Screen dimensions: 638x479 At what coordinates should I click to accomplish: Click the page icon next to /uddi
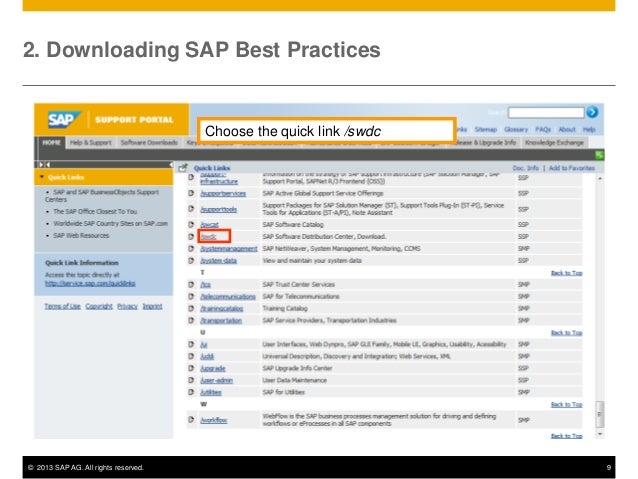pos(191,356)
